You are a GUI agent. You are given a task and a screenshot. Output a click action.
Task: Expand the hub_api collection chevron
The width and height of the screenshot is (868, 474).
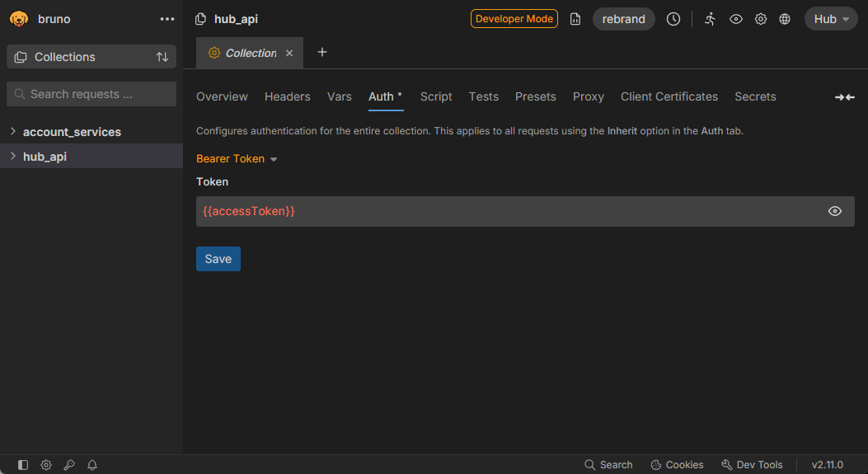coord(12,156)
